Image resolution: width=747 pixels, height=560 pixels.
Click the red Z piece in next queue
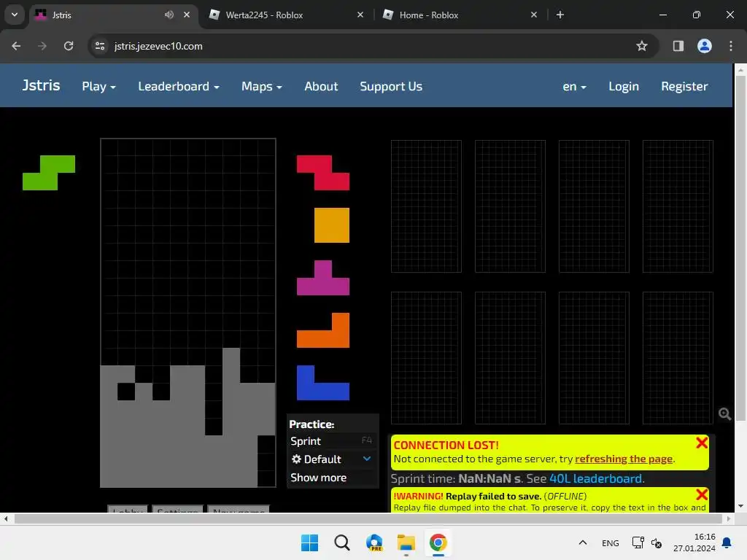point(323,172)
